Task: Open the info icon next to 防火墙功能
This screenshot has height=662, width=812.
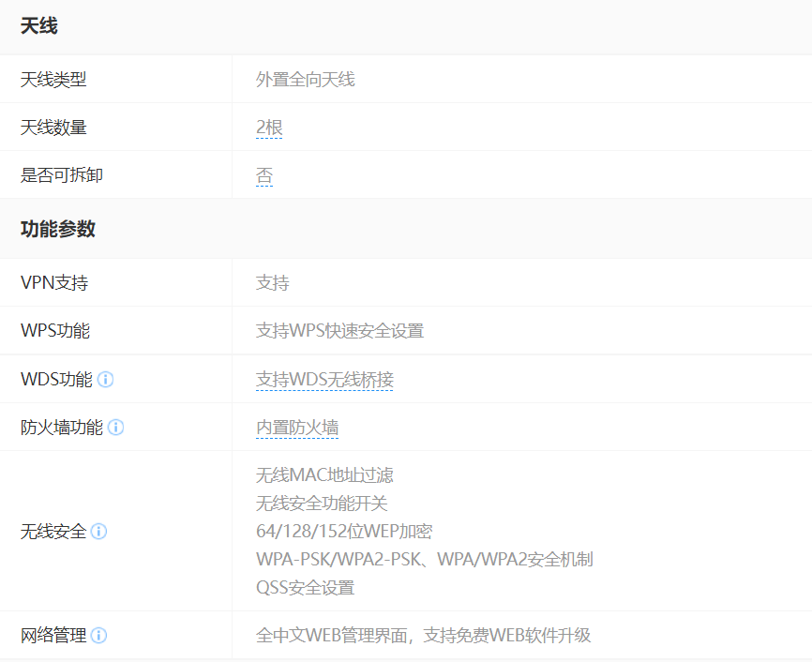Action: (115, 428)
